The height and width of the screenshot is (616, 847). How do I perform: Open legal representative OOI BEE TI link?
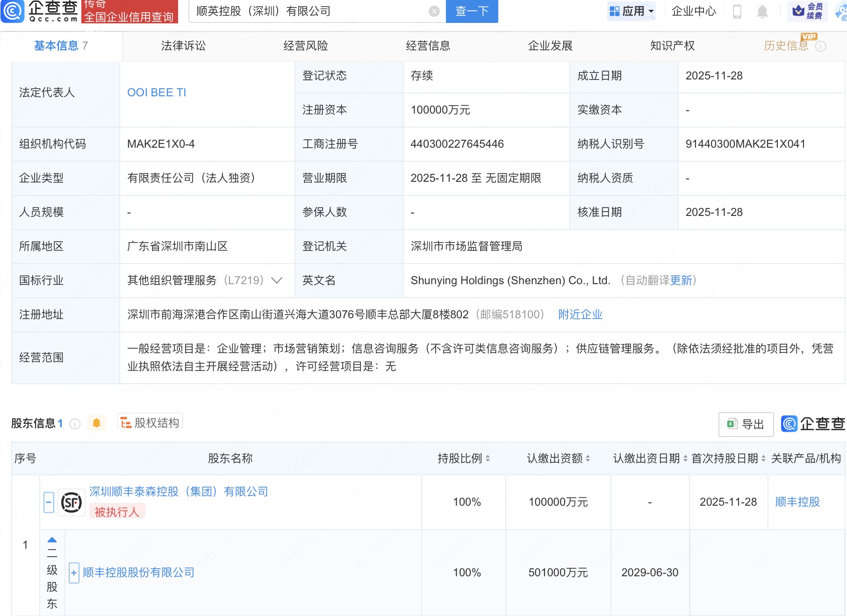157,93
